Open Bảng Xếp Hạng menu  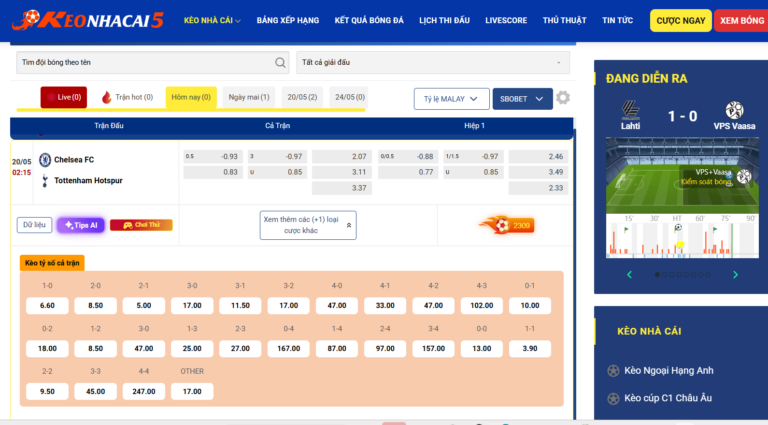click(x=288, y=21)
